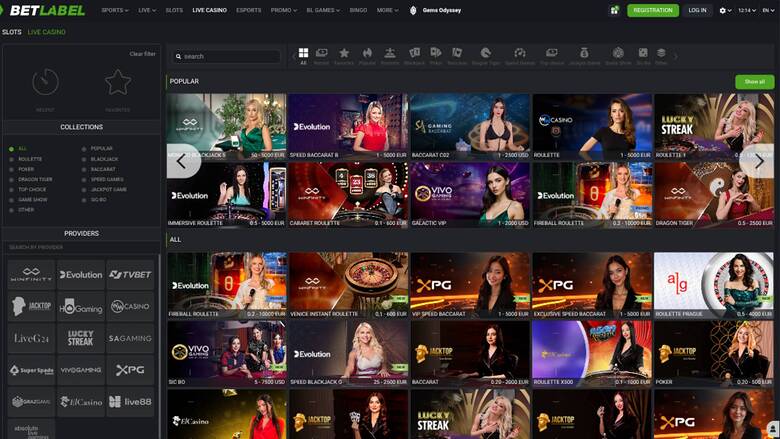Select the BLACKJACK collection radio button

pos(84,159)
